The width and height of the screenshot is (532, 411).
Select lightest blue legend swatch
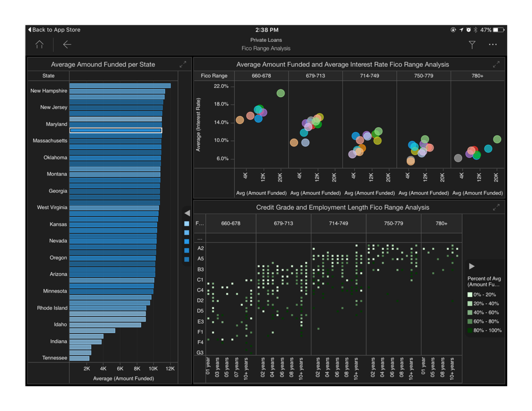click(187, 224)
